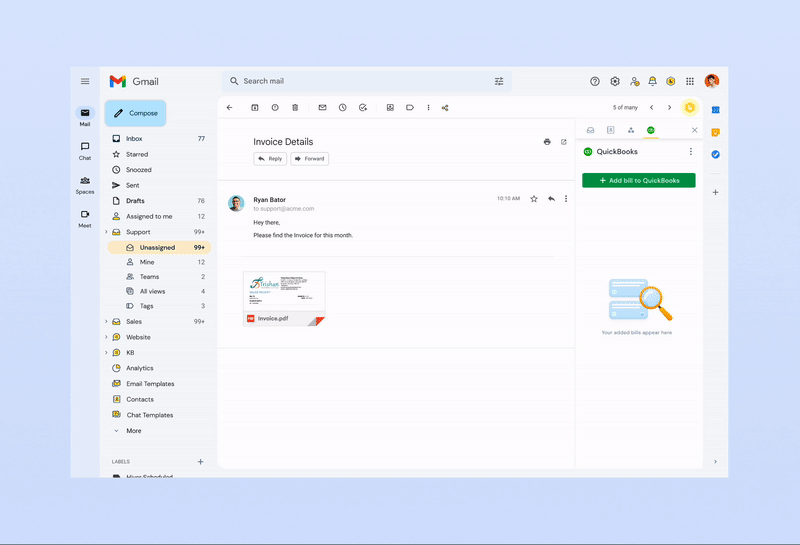Click Add bill to QuickBooks button
Screen dimensions: 800x545
point(639,180)
